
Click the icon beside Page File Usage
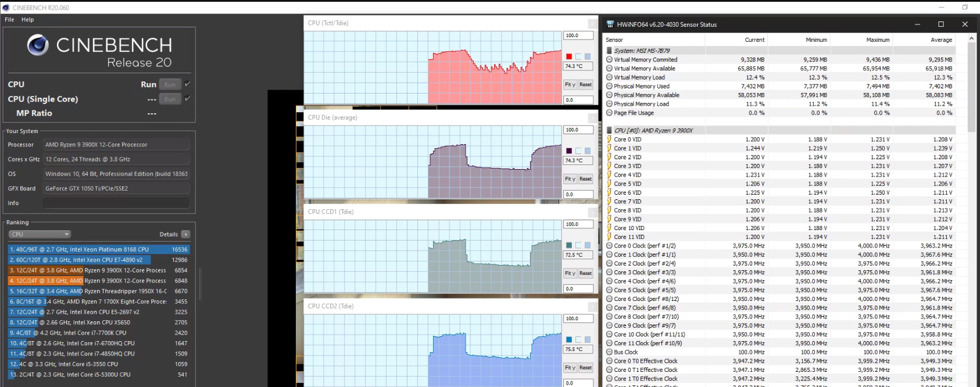pyautogui.click(x=609, y=113)
